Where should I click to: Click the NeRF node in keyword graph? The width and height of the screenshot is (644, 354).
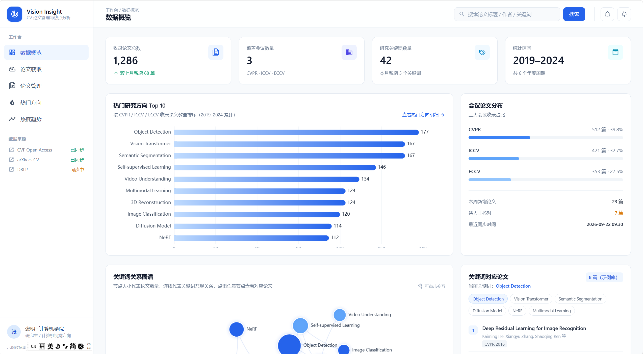[236, 329]
